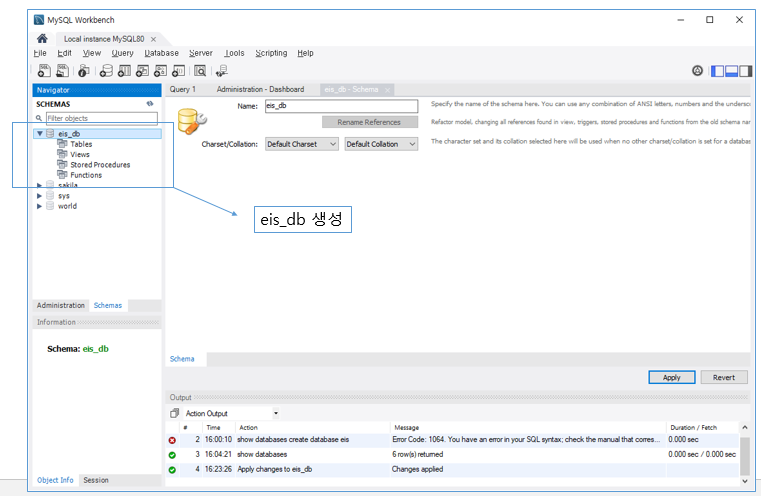Click the schema Name input field
Image resolution: width=761 pixels, height=496 pixels.
(x=342, y=106)
